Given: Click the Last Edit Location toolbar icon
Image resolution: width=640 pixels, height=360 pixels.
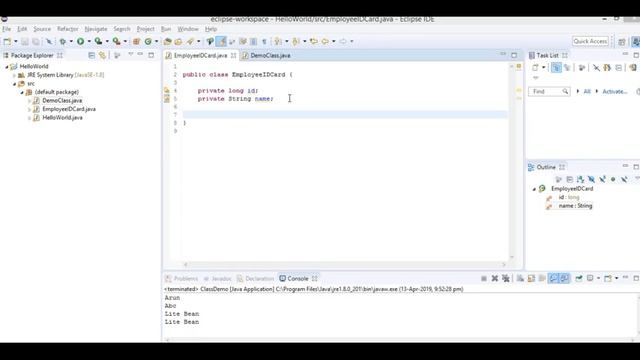Looking at the screenshot, I should coord(313,41).
